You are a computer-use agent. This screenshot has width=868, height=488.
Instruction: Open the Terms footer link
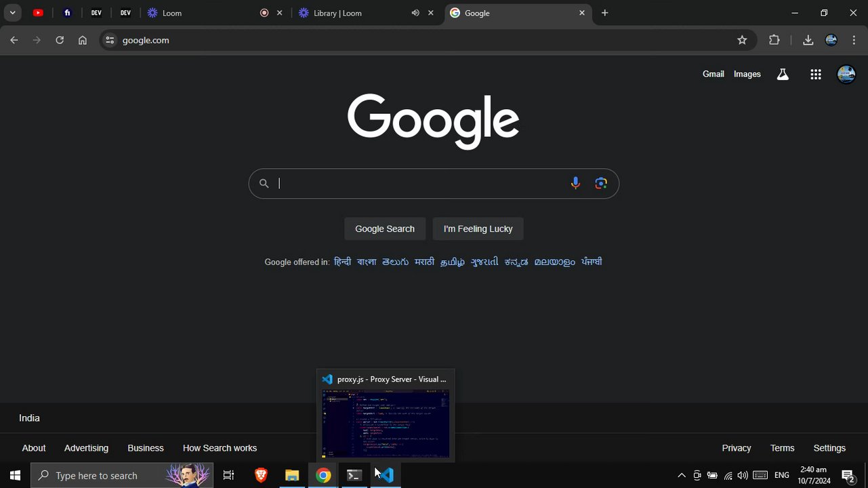782,448
